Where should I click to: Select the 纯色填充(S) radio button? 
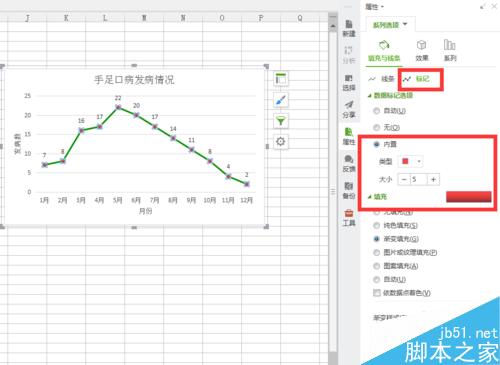(x=377, y=226)
